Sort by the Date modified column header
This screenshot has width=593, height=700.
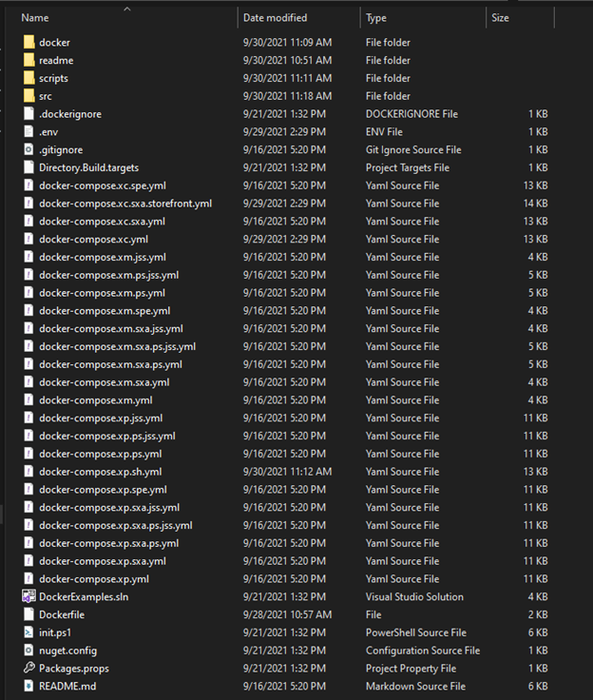tap(275, 18)
